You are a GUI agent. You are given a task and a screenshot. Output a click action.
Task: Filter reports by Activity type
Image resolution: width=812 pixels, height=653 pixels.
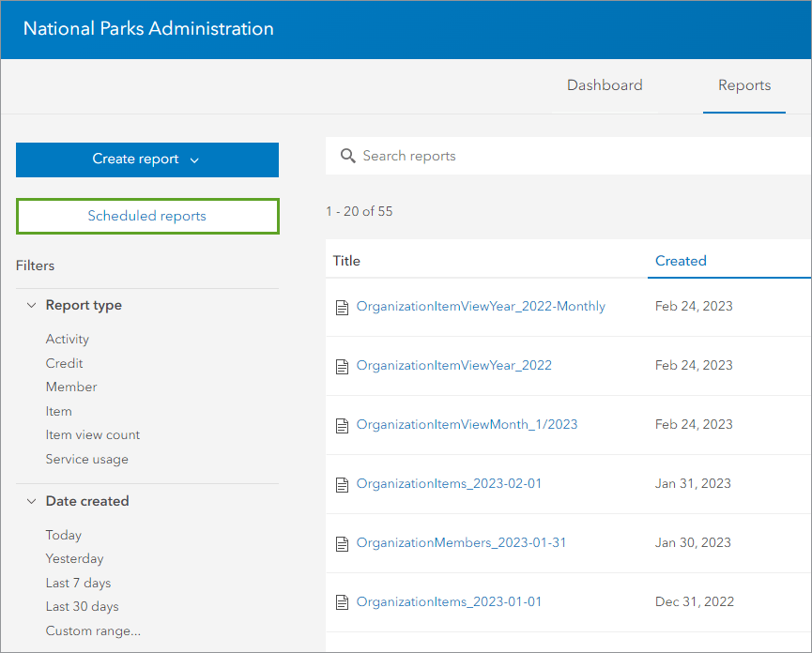pyautogui.click(x=68, y=339)
